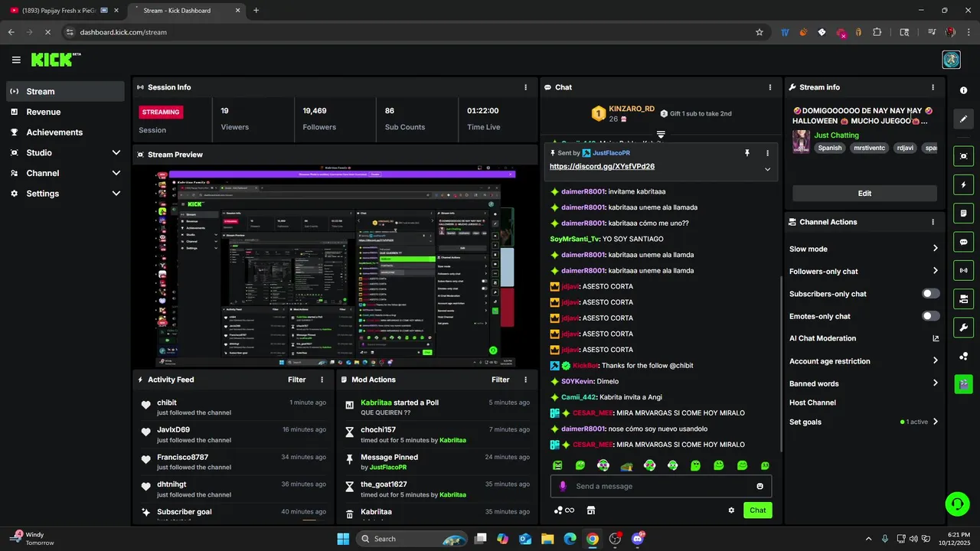
Task: Expand the Settings sidebar section
Action: click(x=116, y=194)
